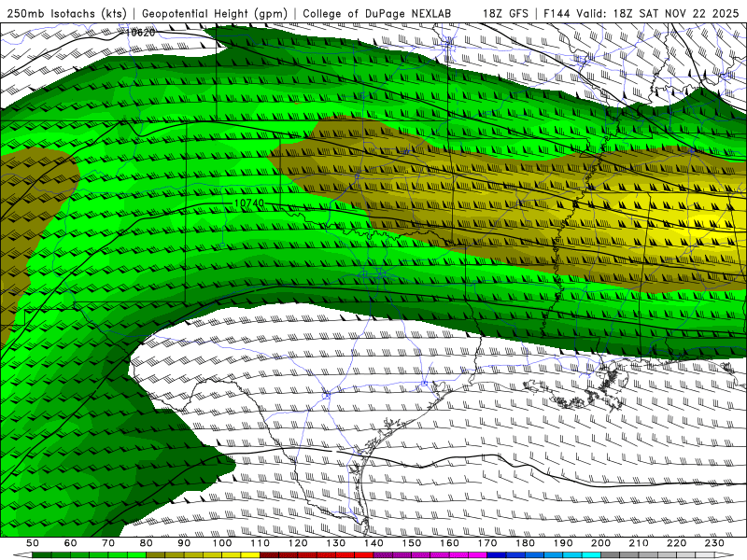The height and width of the screenshot is (560, 747).
Task: Click the '180' colorbar value
Action: click(x=525, y=543)
